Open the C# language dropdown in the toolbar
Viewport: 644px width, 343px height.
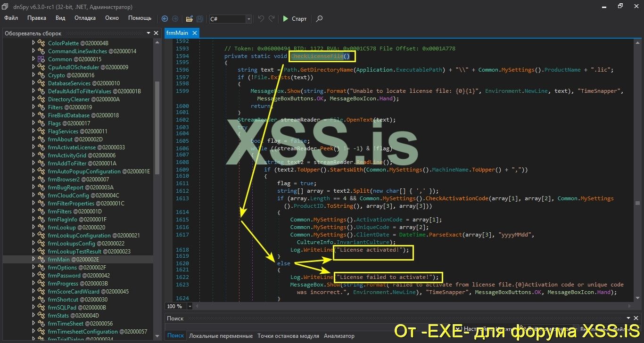pyautogui.click(x=248, y=19)
